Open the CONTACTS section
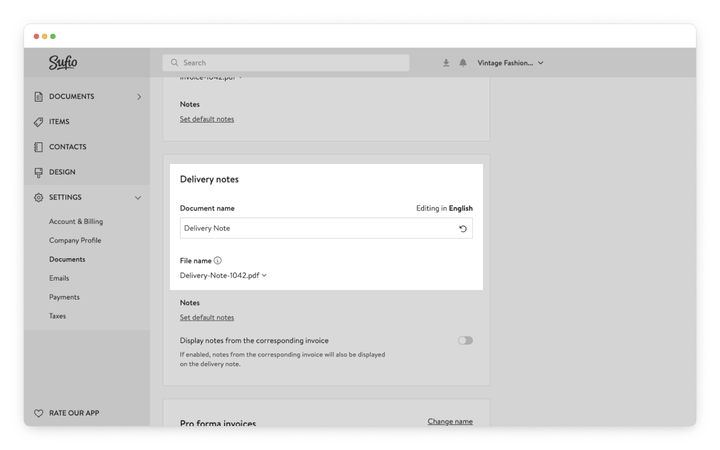Image resolution: width=720 pixels, height=450 pixels. pos(68,147)
